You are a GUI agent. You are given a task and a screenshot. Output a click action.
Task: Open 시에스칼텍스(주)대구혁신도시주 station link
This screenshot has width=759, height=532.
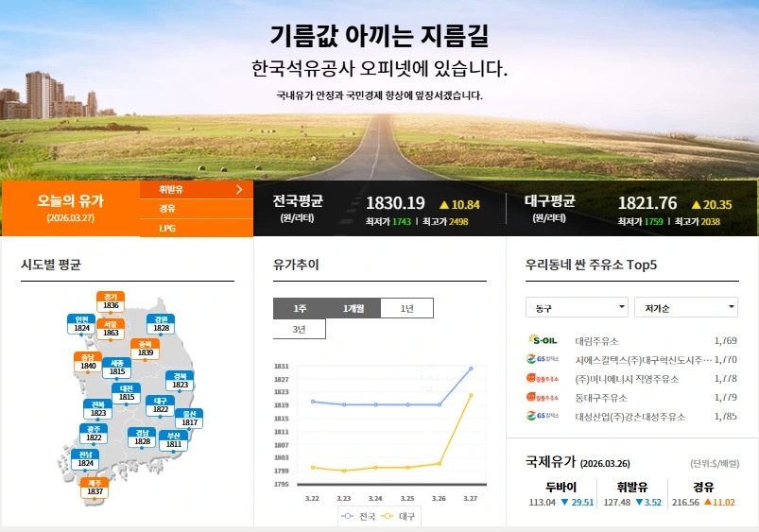coord(643,360)
